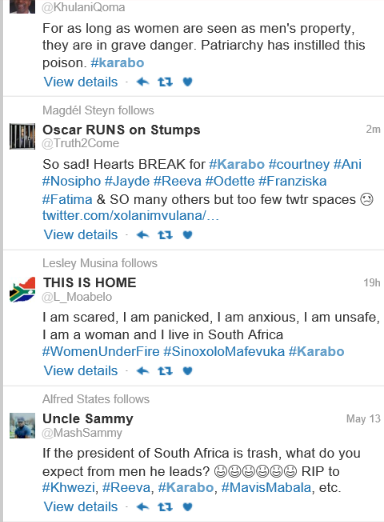Open the @MashSammy profile handle

click(x=82, y=433)
